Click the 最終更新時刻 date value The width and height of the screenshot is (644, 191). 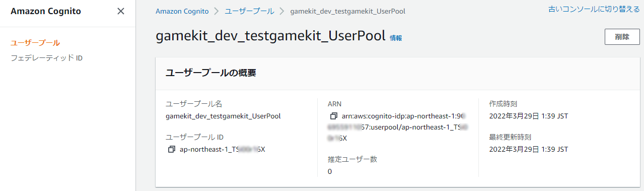pyautogui.click(x=529, y=149)
